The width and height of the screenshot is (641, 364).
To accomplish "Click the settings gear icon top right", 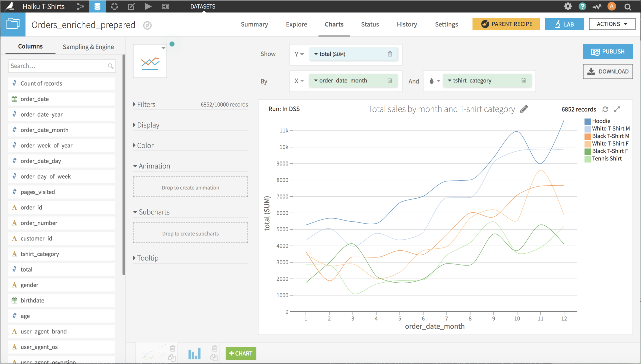I will click(x=568, y=6).
